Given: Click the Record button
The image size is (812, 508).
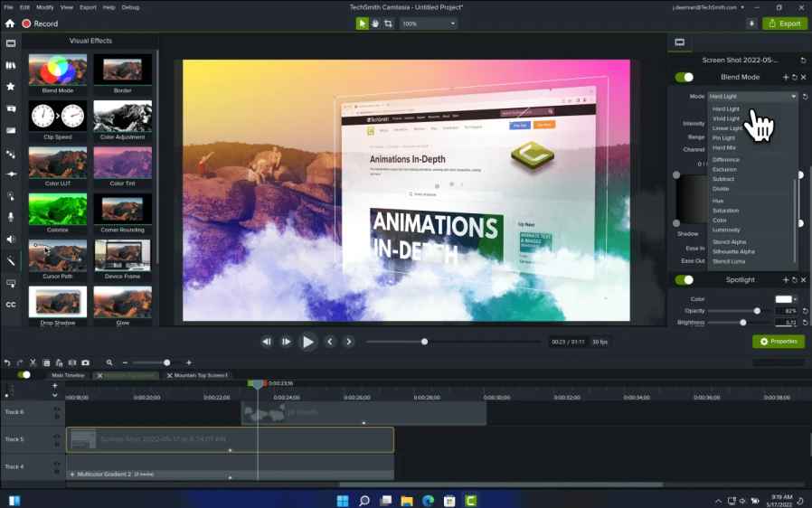Looking at the screenshot, I should [x=40, y=24].
